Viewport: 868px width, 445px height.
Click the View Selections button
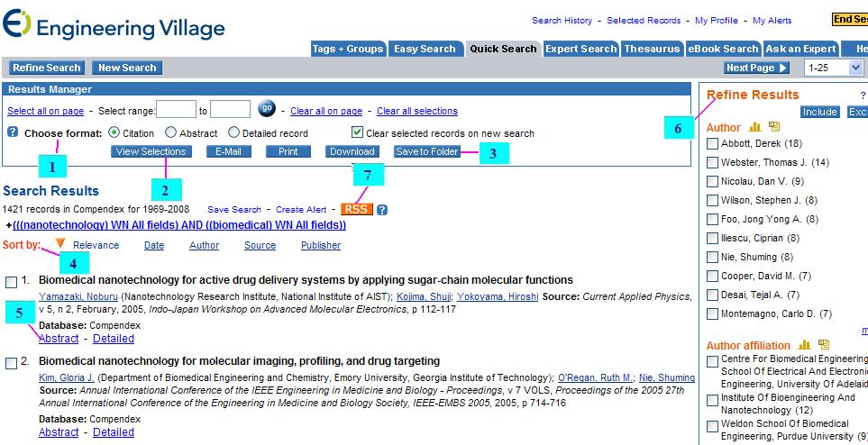(151, 151)
